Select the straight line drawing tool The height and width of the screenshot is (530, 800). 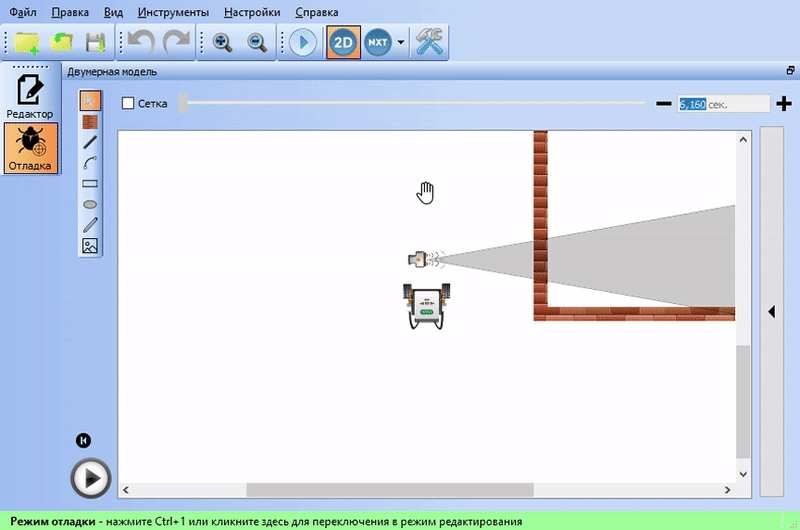[90, 142]
